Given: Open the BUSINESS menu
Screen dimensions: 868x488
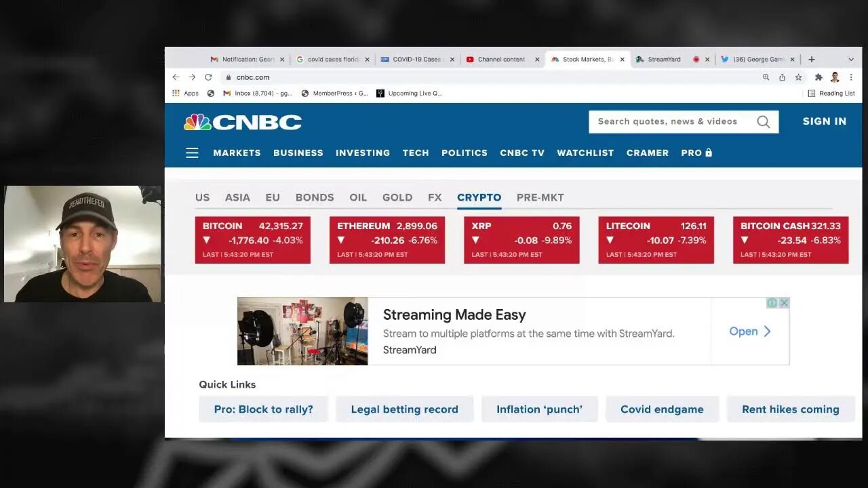Looking at the screenshot, I should click(x=298, y=153).
